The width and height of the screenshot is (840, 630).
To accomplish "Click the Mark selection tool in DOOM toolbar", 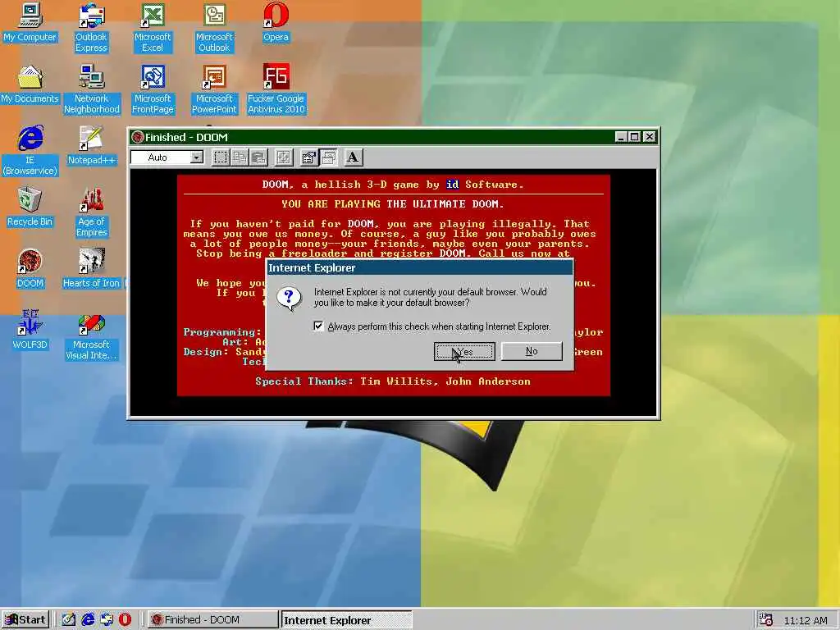I will 221,157.
